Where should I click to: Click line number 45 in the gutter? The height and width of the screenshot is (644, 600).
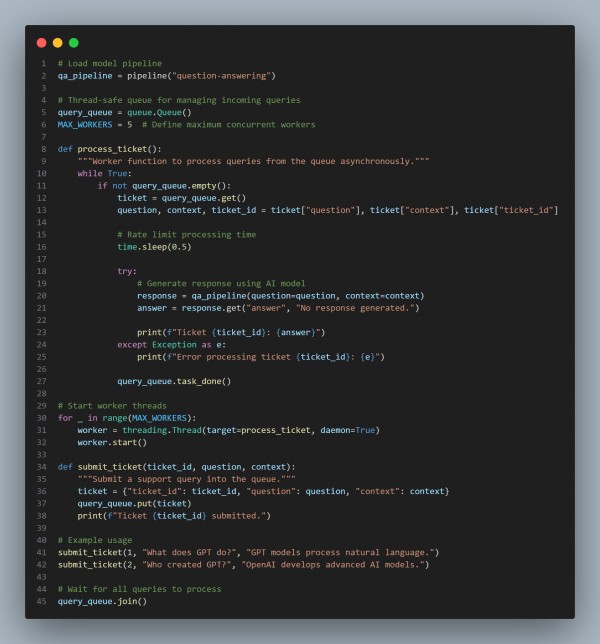(41, 601)
